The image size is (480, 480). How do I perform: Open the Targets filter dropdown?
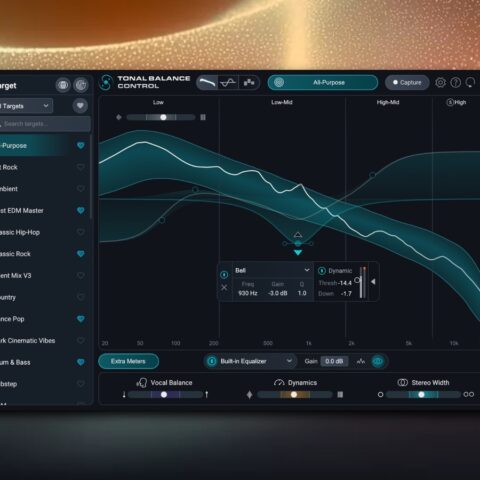26,106
